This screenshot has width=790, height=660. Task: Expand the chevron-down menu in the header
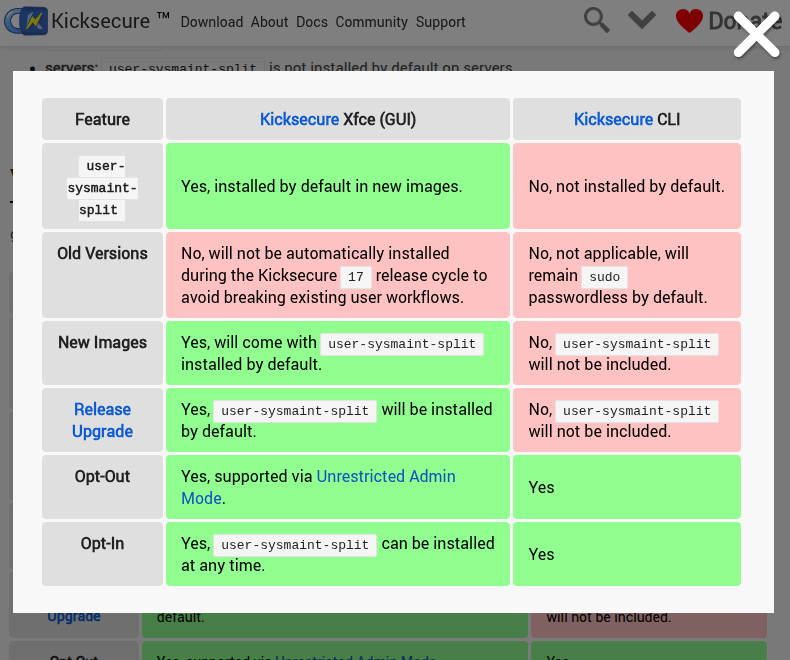(642, 20)
